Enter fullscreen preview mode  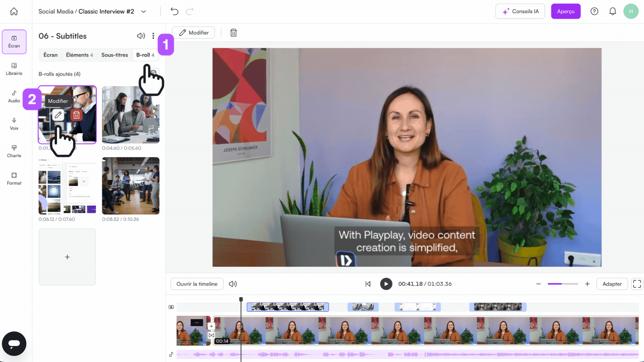click(x=637, y=284)
